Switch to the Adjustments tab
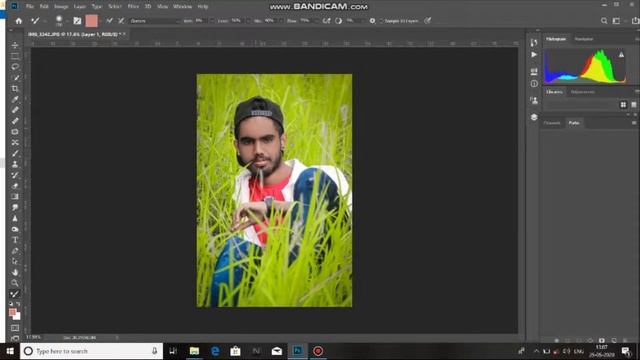The height and width of the screenshot is (360, 640). [x=582, y=92]
